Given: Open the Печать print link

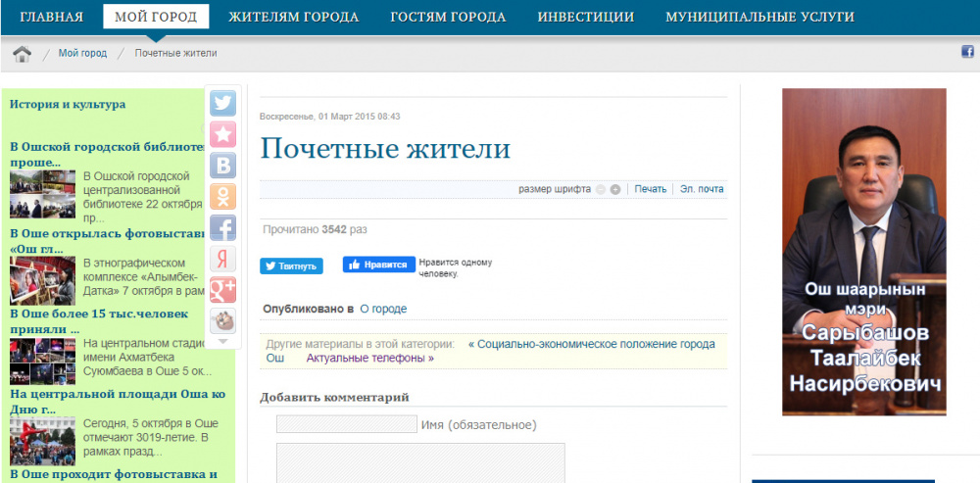Looking at the screenshot, I should point(650,189).
